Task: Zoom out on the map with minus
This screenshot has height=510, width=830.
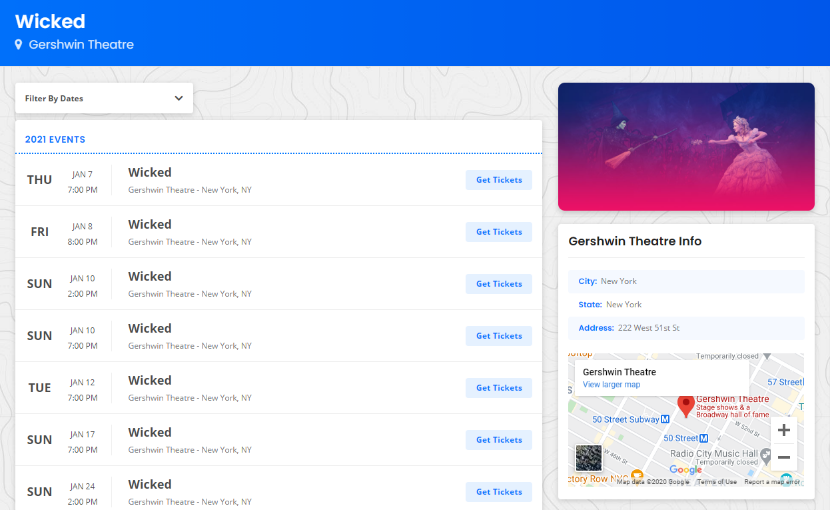Action: (784, 457)
